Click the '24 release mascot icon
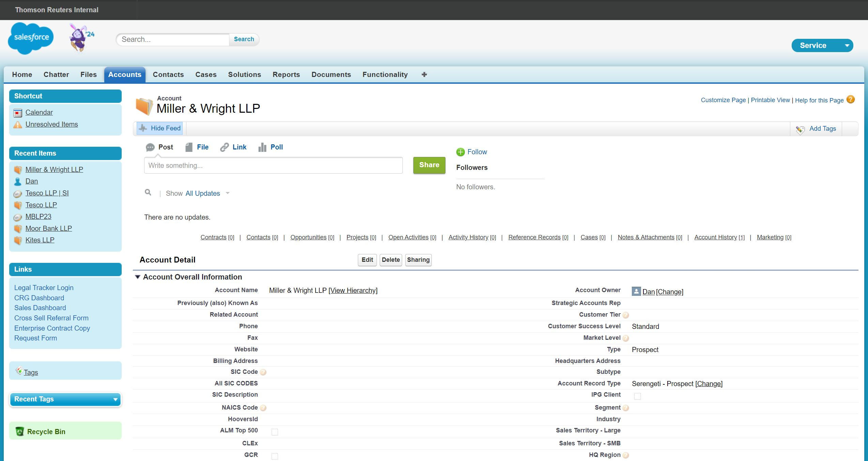Image resolution: width=868 pixels, height=461 pixels. 81,37
